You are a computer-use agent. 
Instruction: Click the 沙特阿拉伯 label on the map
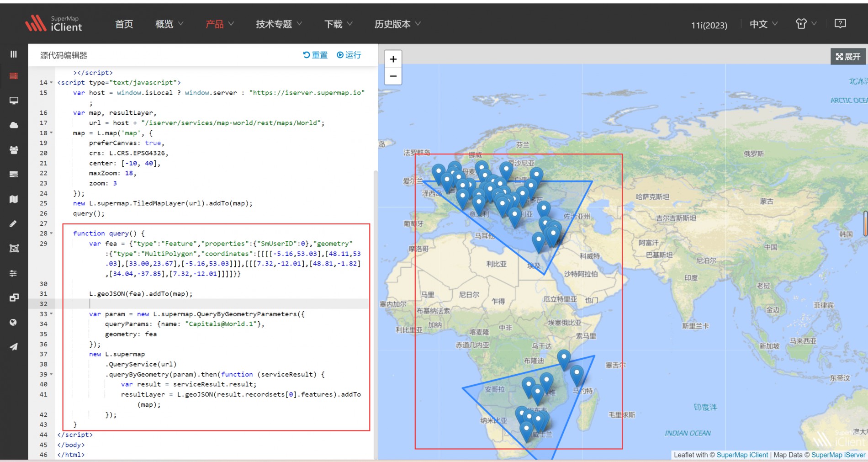pos(581,274)
